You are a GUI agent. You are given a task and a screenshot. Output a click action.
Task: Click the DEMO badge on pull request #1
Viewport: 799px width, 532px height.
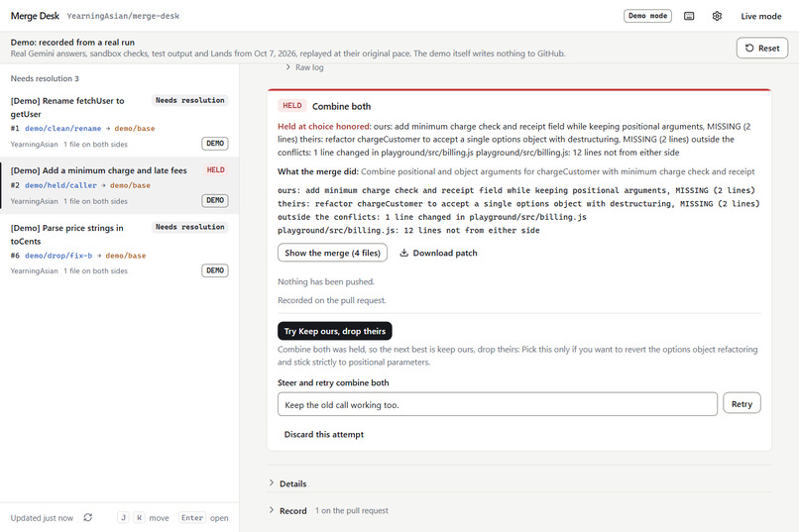[x=214, y=144]
